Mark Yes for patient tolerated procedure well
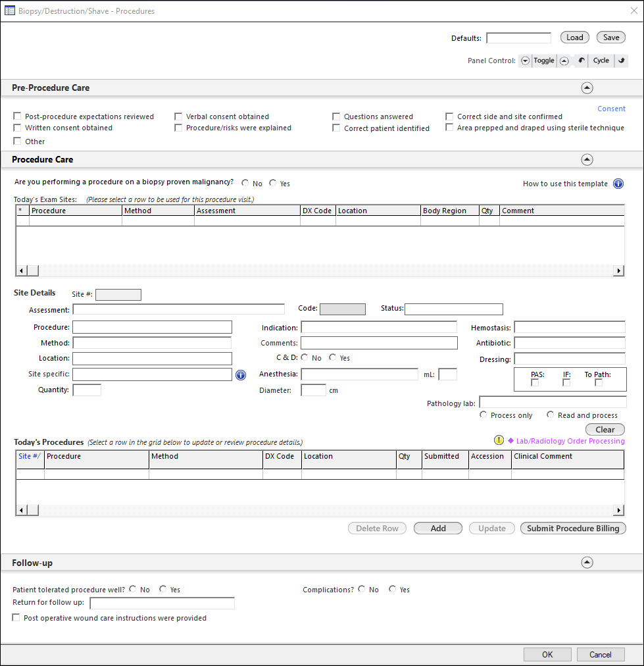The height and width of the screenshot is (666, 644). 162,589
